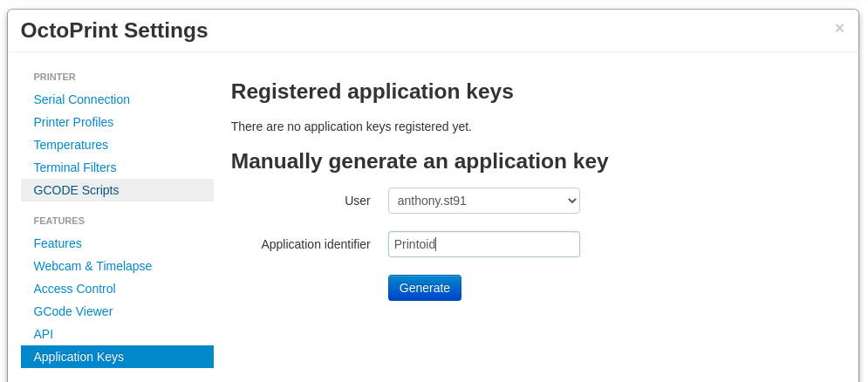Expand the User dropdown showing anthony.st91

click(x=483, y=201)
